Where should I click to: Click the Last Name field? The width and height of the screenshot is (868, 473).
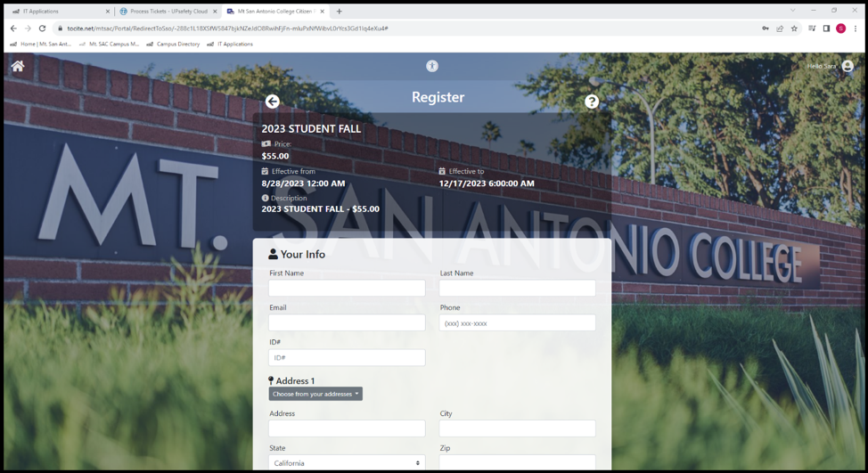click(518, 288)
